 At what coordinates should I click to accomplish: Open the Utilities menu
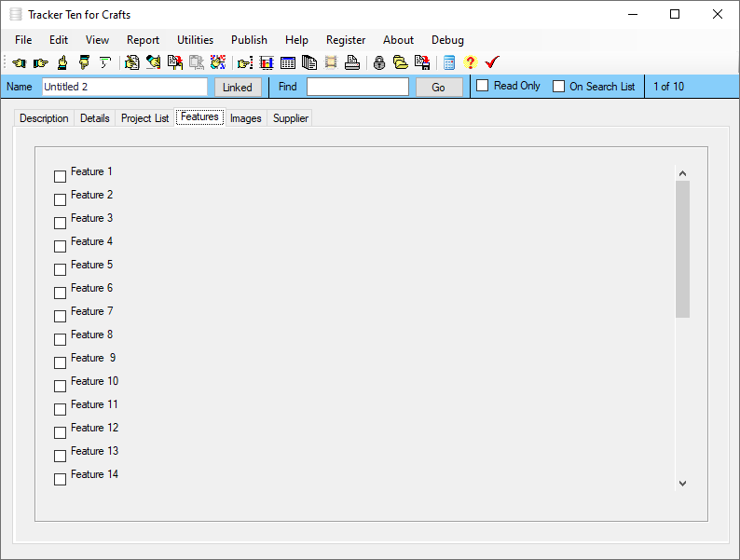[195, 40]
